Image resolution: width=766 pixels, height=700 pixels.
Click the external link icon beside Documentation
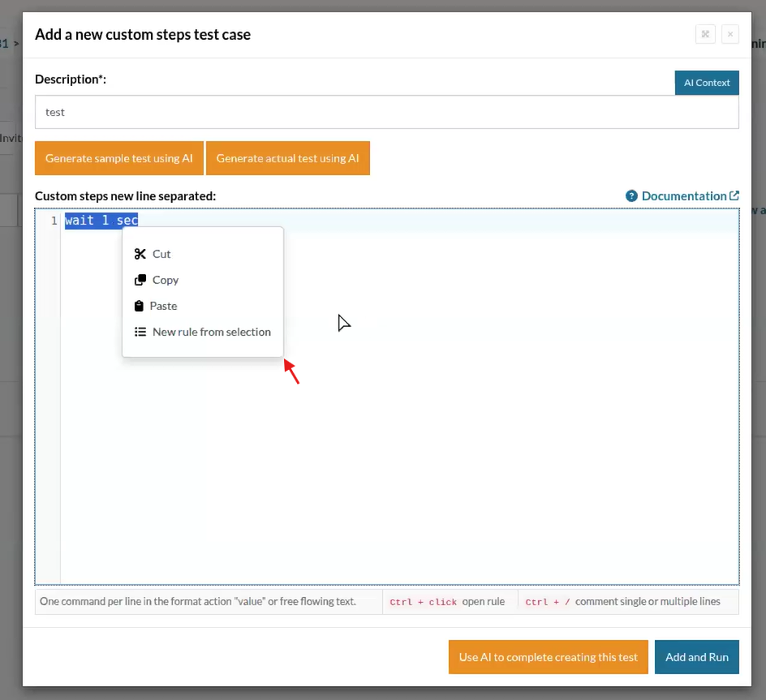[x=734, y=195]
